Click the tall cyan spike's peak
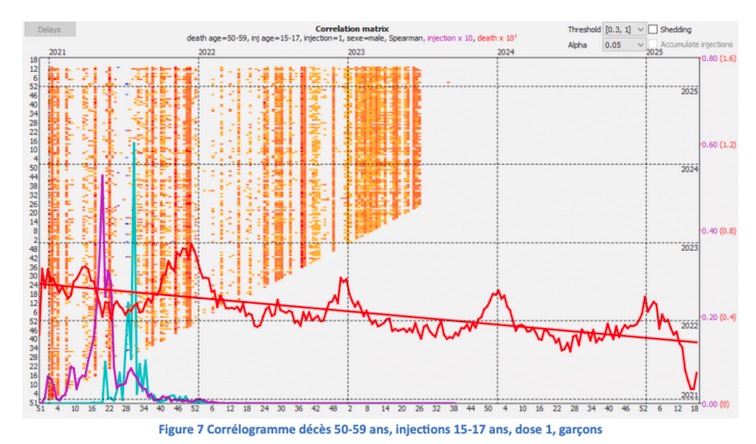This screenshot has width=756, height=444. (133, 144)
